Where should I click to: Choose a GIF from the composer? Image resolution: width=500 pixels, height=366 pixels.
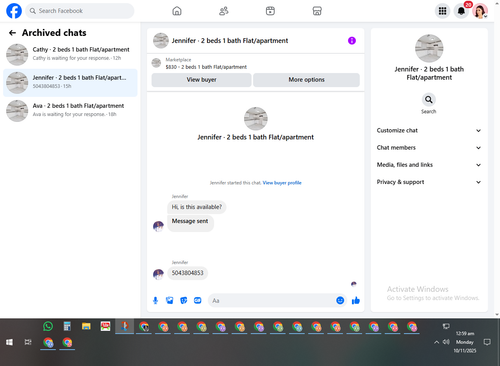198,300
